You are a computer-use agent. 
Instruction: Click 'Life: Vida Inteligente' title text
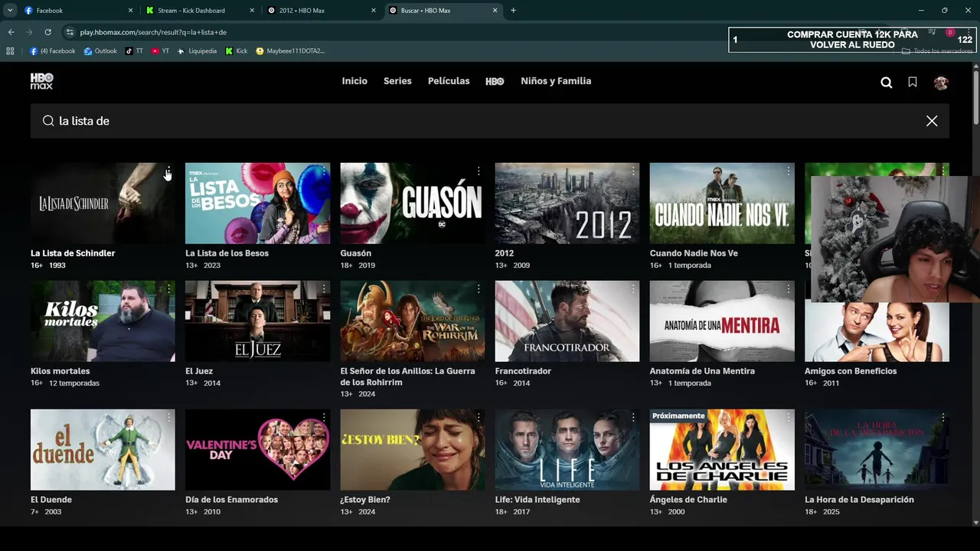tap(537, 500)
